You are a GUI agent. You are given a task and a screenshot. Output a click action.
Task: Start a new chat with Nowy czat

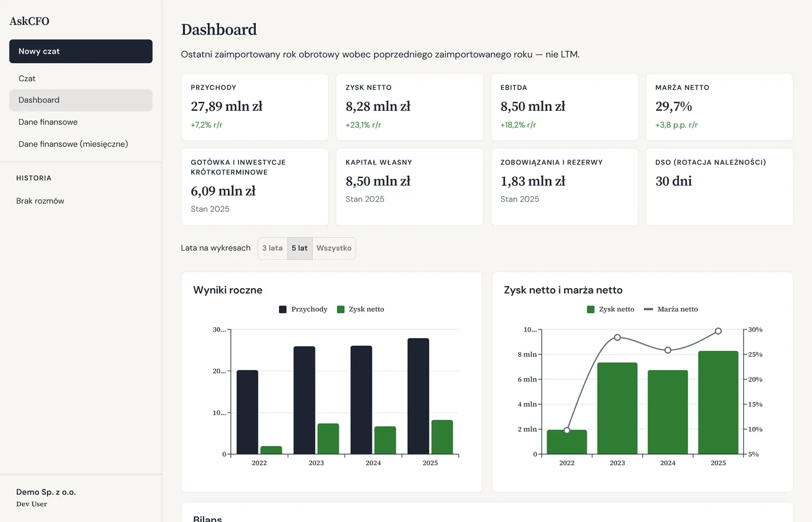[x=81, y=51]
